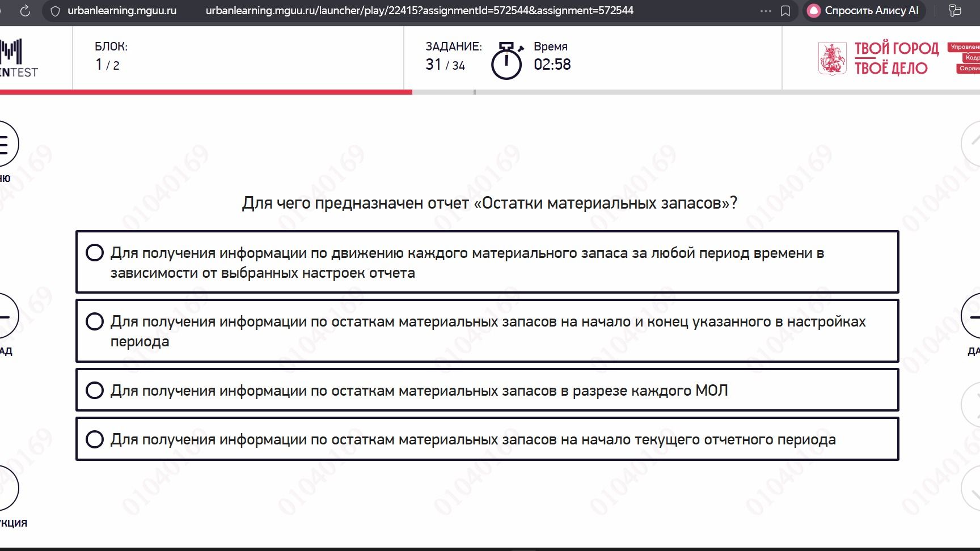Click the 'Время' label
The image size is (980, 551).
551,46
